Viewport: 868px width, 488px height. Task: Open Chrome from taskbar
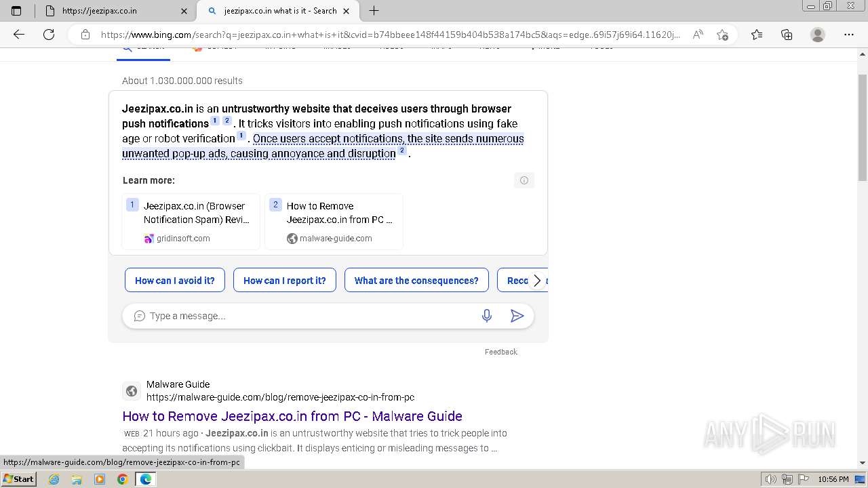coord(122,479)
